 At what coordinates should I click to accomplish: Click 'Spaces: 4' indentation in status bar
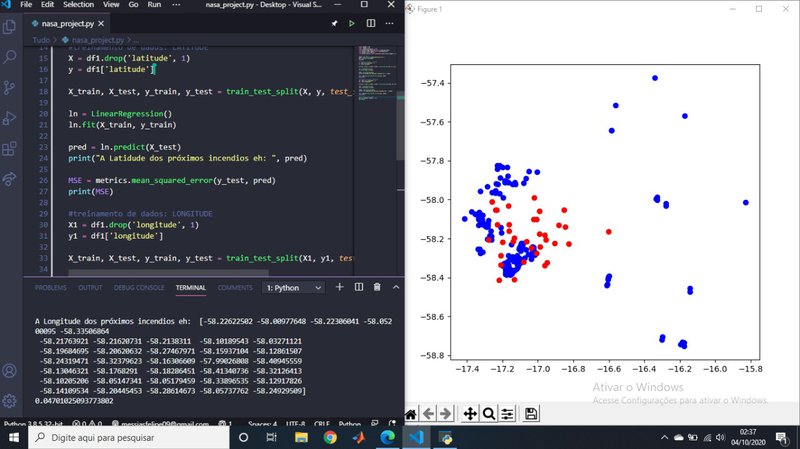262,423
